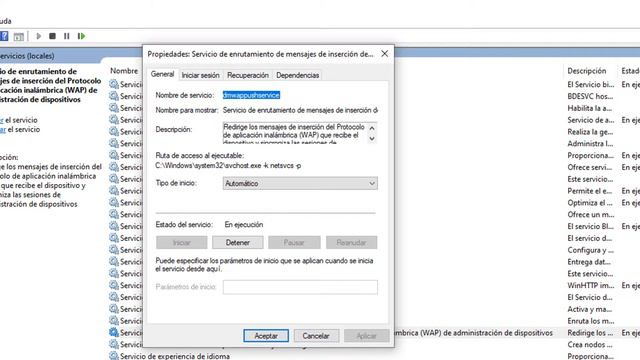Select gear icon of row described 'BDESVC hos...'

tap(114, 96)
